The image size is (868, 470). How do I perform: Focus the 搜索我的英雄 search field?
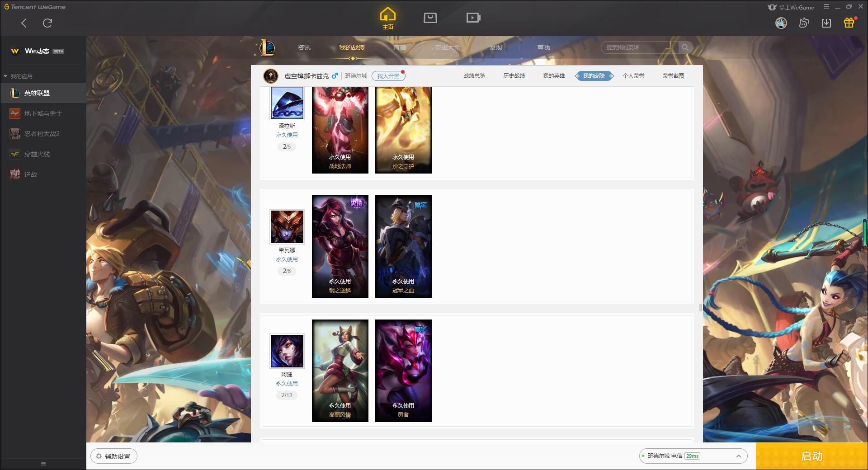[639, 47]
